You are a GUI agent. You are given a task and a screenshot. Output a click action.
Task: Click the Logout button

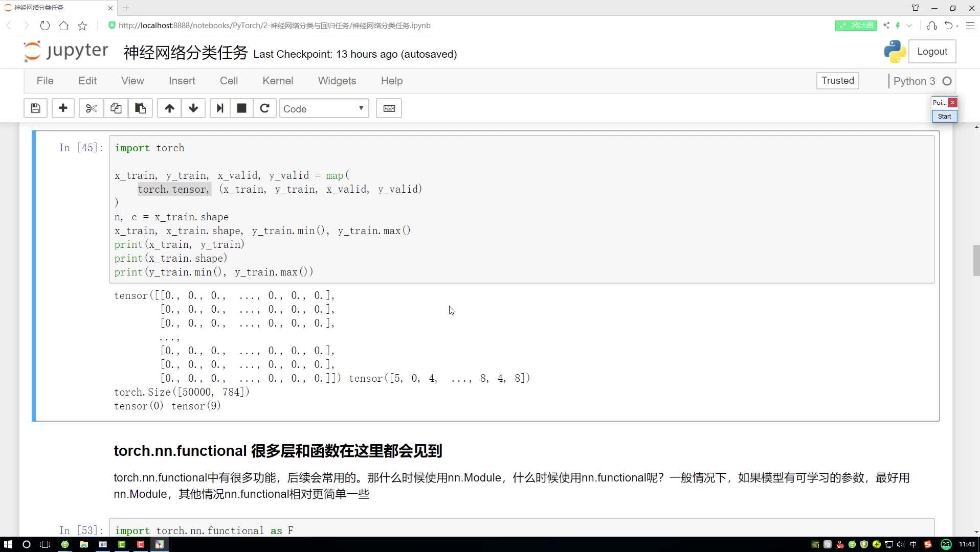pyautogui.click(x=932, y=52)
